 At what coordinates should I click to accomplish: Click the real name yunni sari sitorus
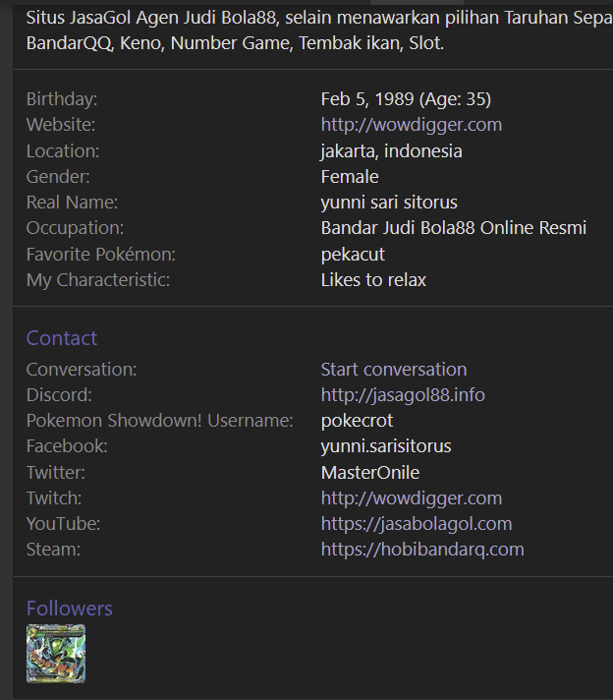389,203
